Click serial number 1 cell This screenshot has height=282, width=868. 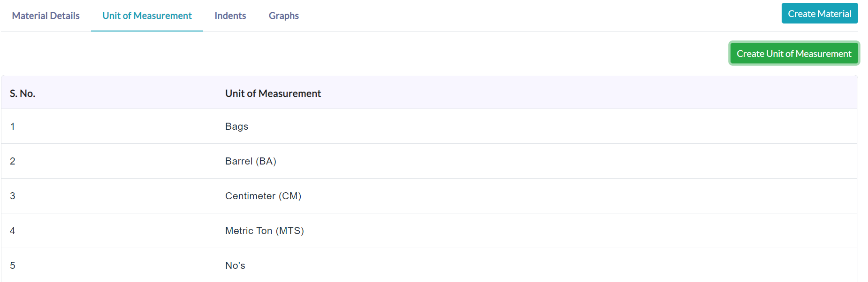pyautogui.click(x=13, y=126)
